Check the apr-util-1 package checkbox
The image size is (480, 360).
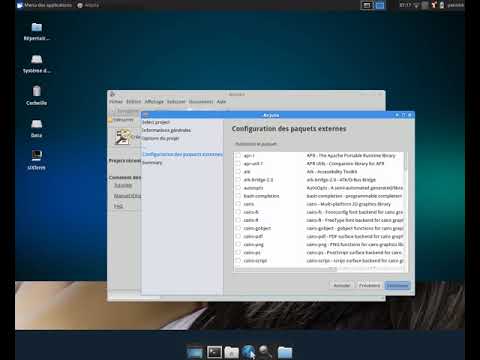tap(238, 163)
